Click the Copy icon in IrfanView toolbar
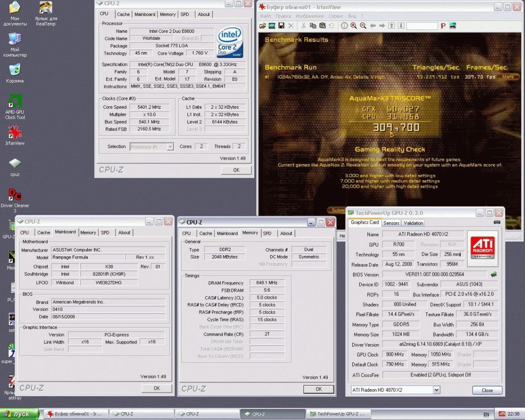The height and width of the screenshot is (420, 525). (313, 26)
